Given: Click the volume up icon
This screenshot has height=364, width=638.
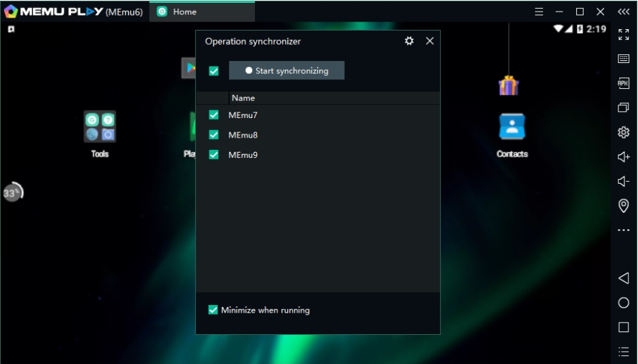Looking at the screenshot, I should (624, 157).
